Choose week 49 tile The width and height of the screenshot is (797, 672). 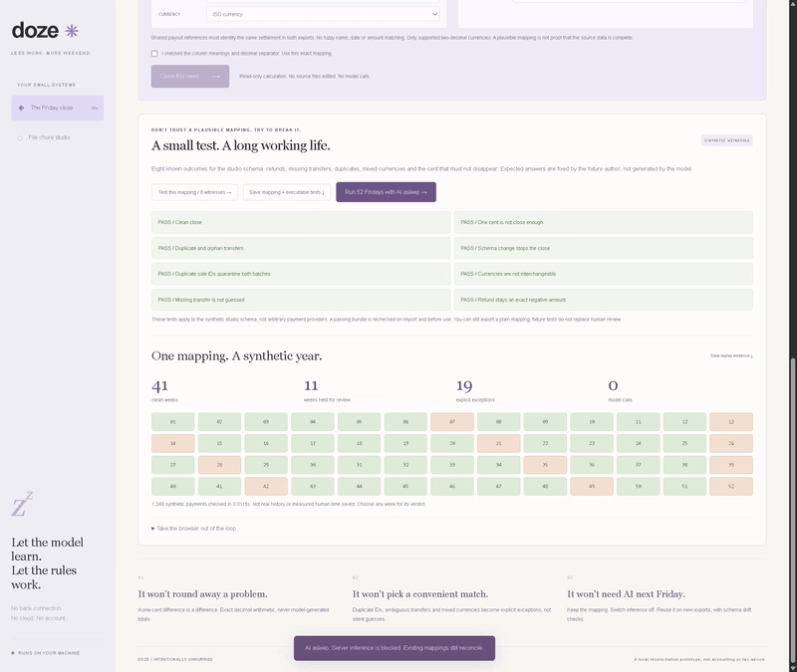tap(592, 487)
